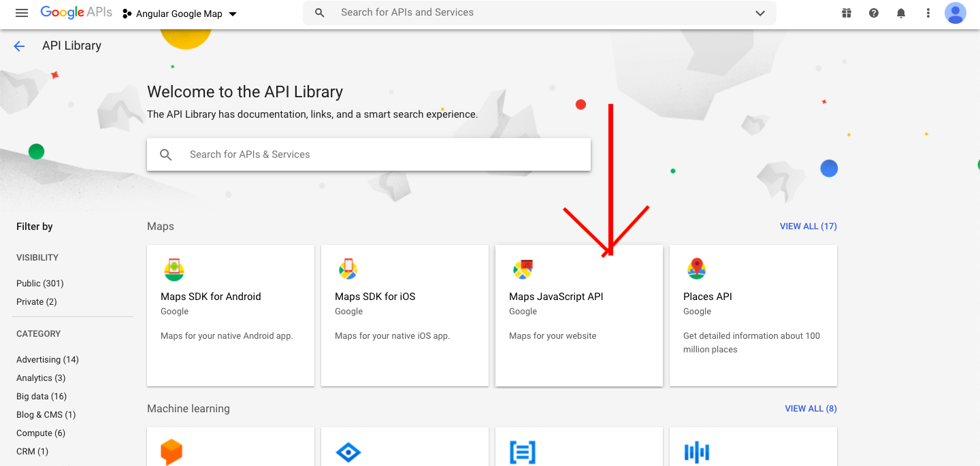This screenshot has width=980, height=466.
Task: Click the orange hexagon machine learning icon
Action: click(x=171, y=452)
